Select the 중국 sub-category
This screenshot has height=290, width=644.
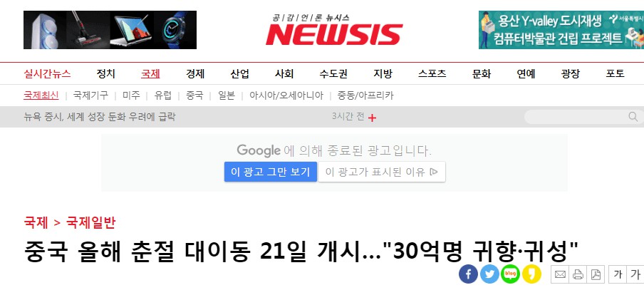tap(194, 95)
